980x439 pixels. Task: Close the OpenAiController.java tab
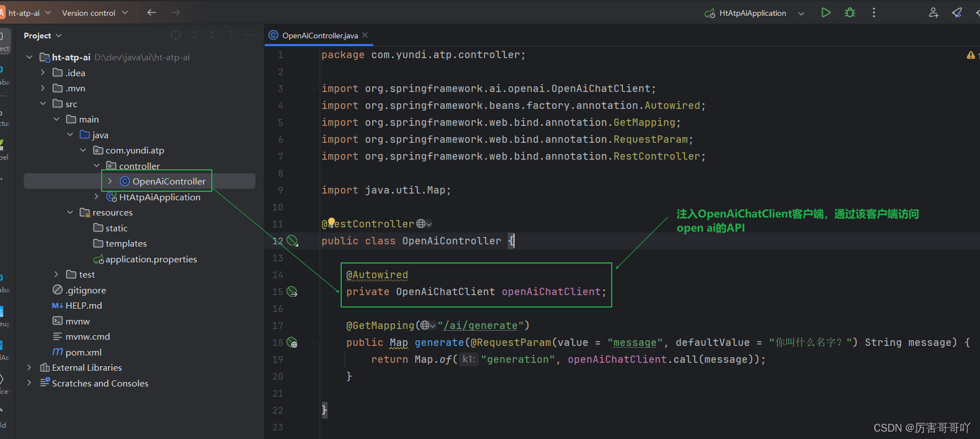pyautogui.click(x=365, y=35)
